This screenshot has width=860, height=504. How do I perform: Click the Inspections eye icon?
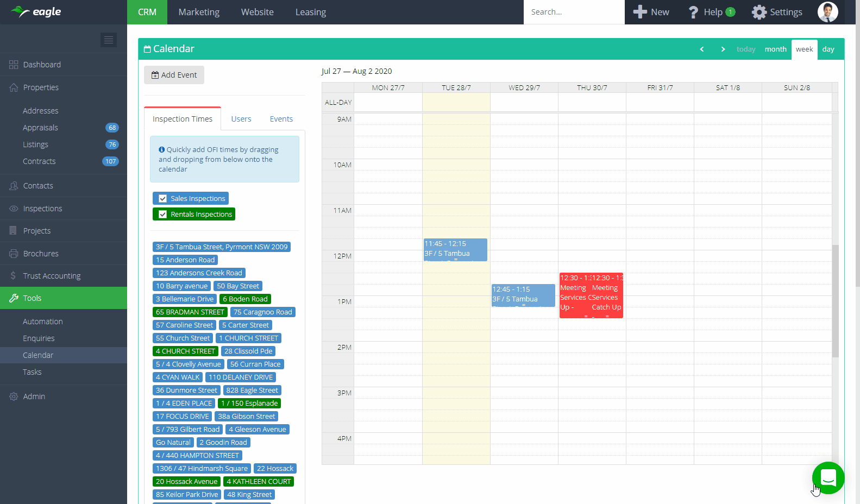(14, 209)
